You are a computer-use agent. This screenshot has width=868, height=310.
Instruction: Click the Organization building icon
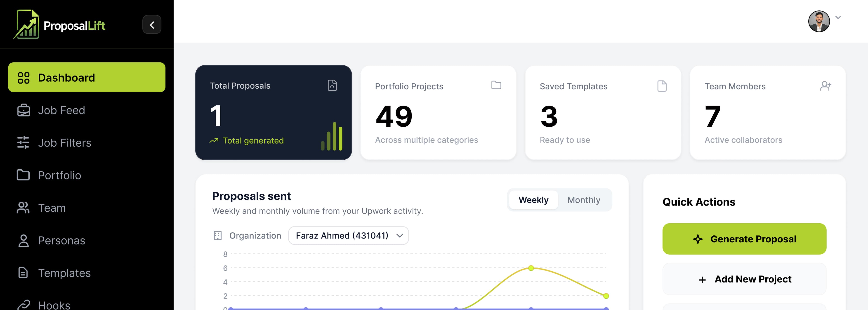coord(218,236)
